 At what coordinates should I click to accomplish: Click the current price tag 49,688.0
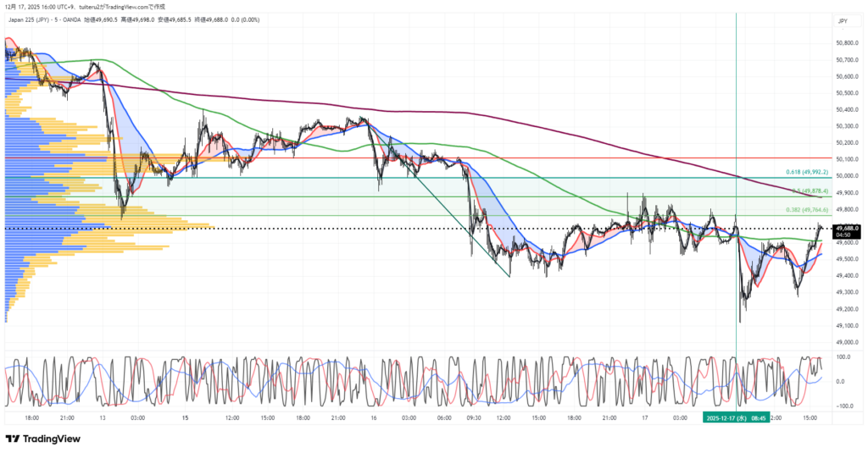pyautogui.click(x=847, y=229)
